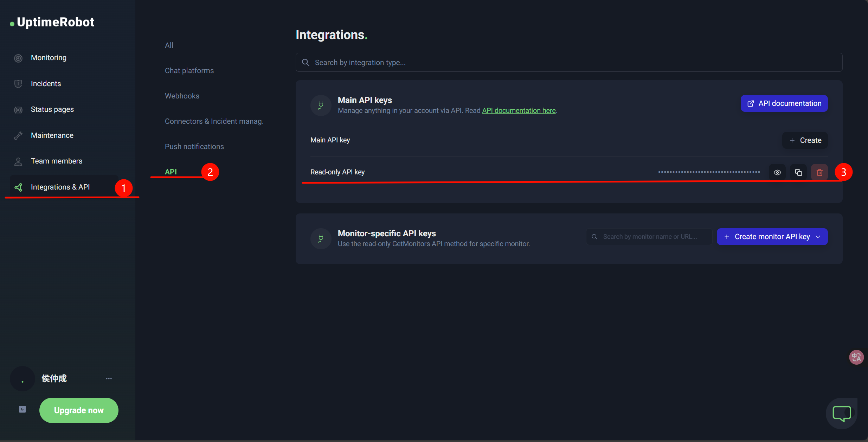
Task: Select Push notifications category
Action: tap(194, 147)
